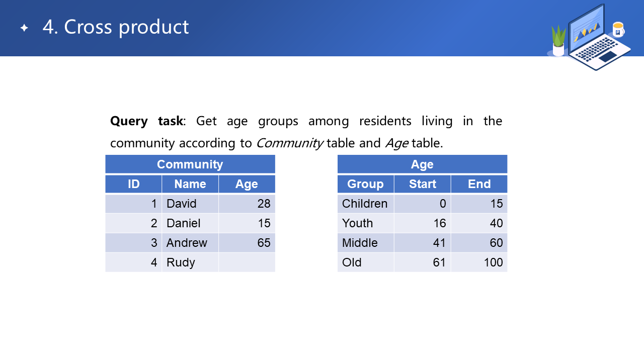Viewport: 644px width, 362px height.
Task: Click the bold "Query task" text
Action: 146,121
